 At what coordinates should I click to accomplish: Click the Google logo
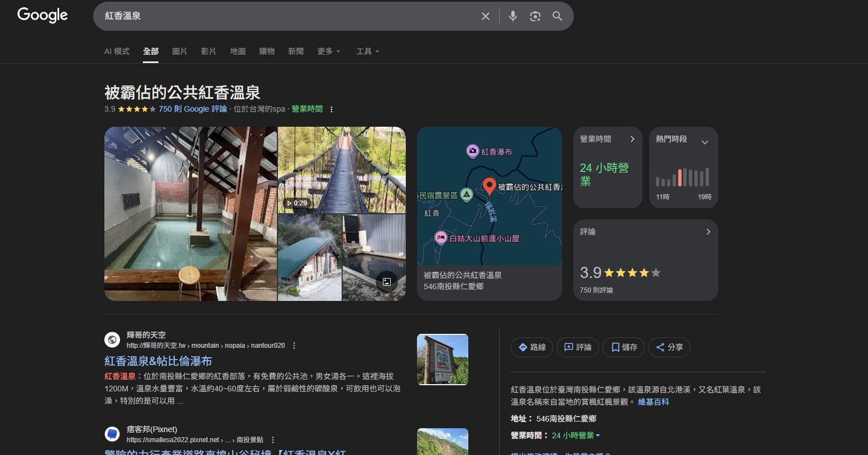click(42, 15)
